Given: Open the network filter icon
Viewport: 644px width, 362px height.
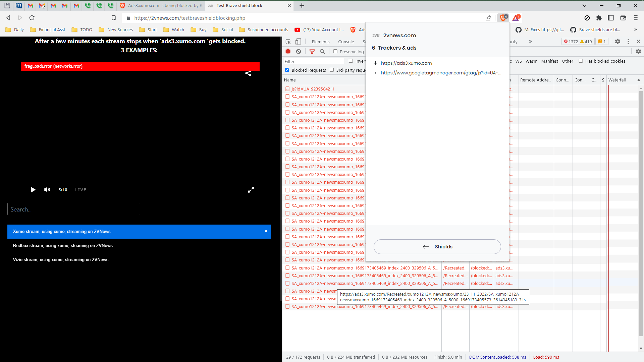Looking at the screenshot, I should tap(312, 51).
